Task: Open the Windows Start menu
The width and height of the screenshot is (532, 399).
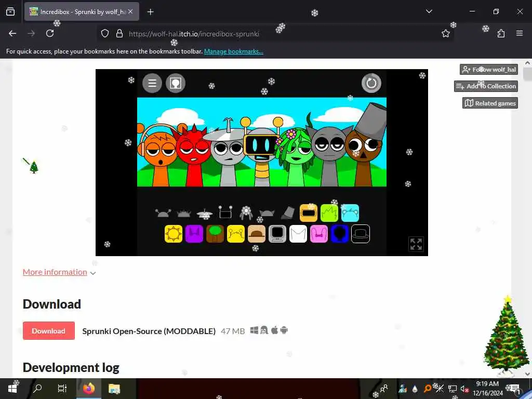Action: pyautogui.click(x=12, y=389)
